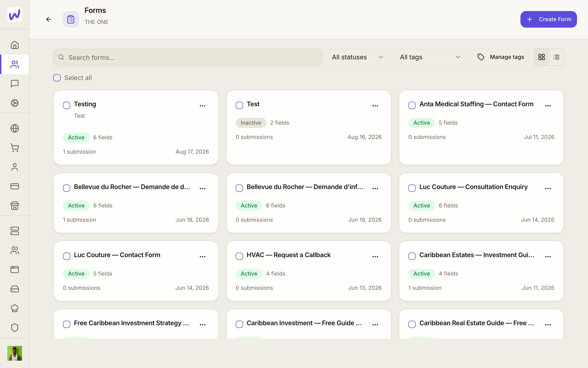Select the Free Caribbean Investment Strategy checkbox

(x=67, y=324)
